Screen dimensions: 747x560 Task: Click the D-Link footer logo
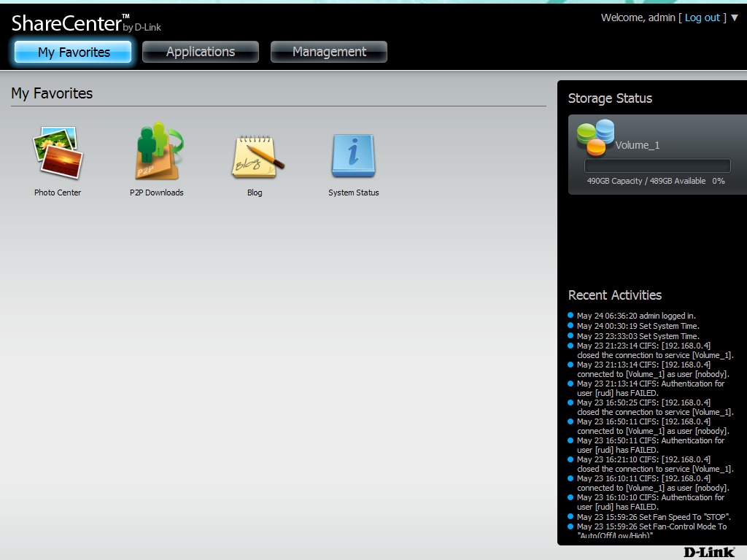click(709, 553)
